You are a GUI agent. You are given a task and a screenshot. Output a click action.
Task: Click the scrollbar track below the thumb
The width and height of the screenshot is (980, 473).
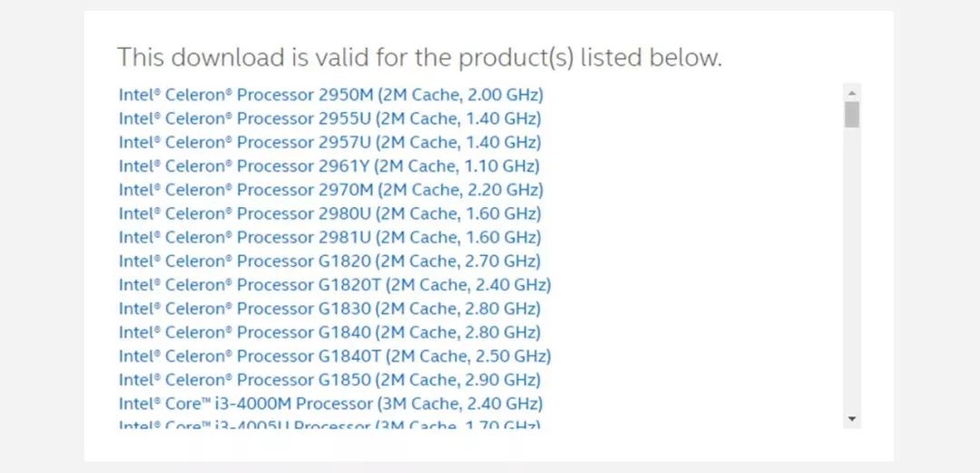(851, 272)
